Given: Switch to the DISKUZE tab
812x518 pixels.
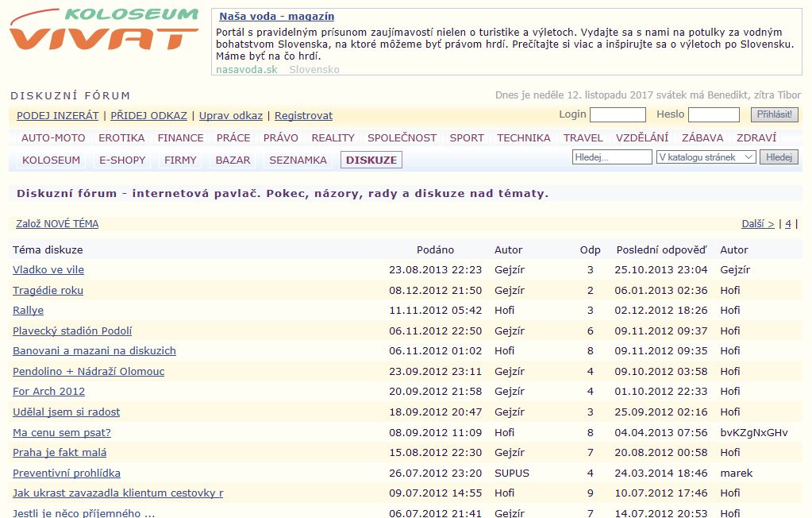Looking at the screenshot, I should coord(371,160).
